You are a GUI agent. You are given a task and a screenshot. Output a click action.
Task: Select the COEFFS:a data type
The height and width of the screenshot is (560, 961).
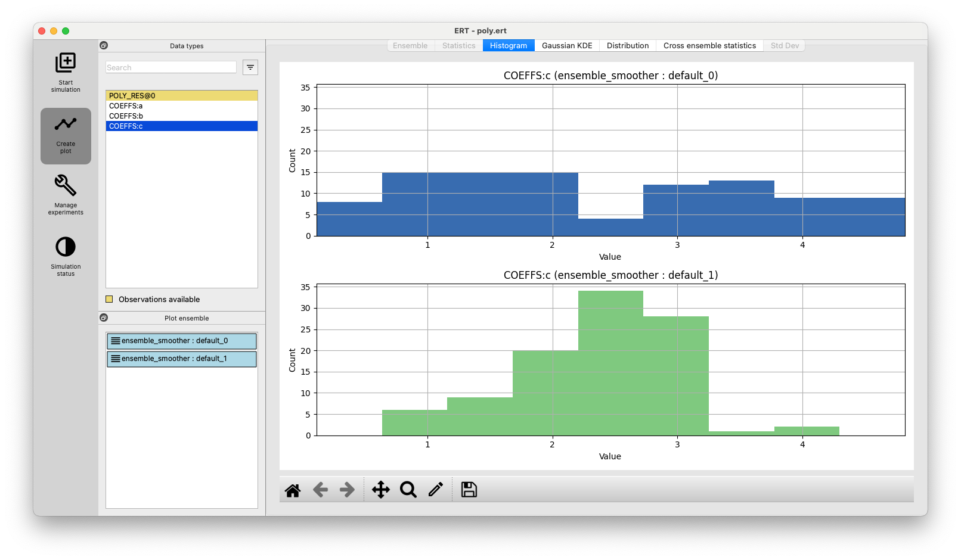(182, 106)
